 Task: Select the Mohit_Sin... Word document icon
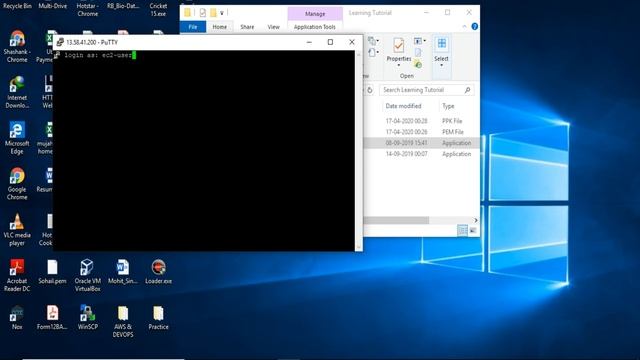[123, 272]
